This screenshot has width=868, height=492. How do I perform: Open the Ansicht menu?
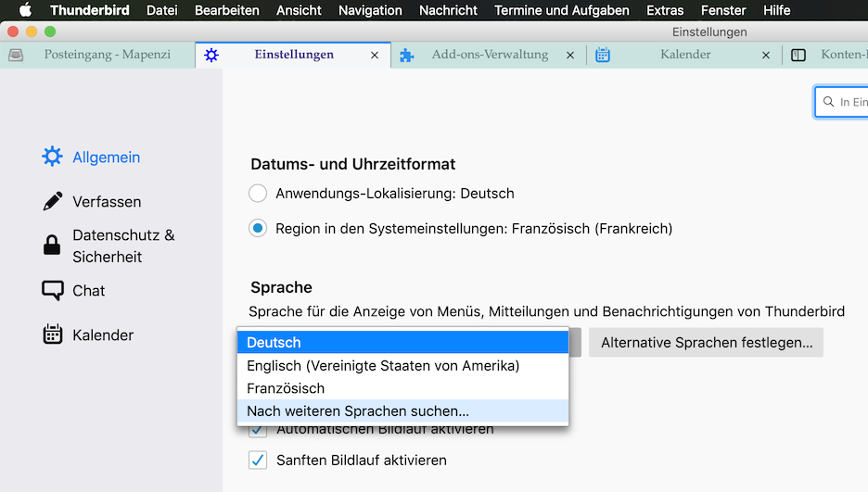[299, 10]
